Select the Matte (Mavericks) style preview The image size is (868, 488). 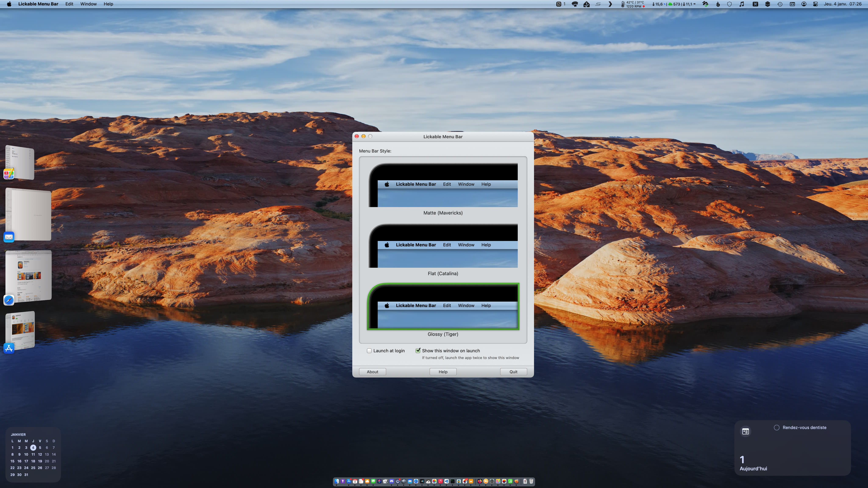(443, 185)
